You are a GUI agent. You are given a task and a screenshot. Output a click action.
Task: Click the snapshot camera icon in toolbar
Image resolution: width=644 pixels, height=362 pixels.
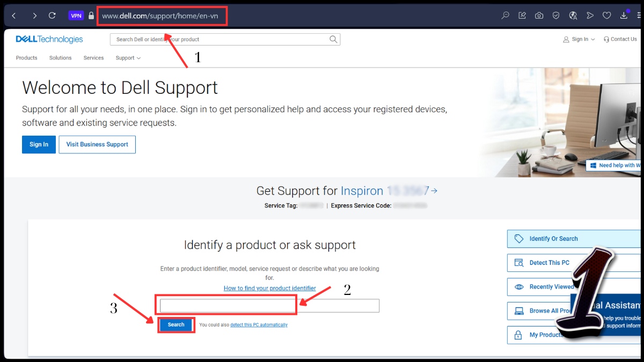click(x=539, y=16)
